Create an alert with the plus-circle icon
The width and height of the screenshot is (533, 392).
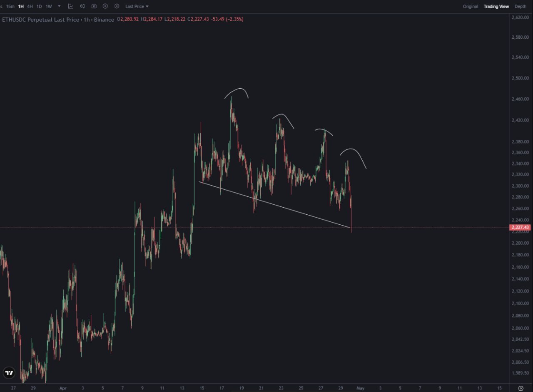coord(105,6)
